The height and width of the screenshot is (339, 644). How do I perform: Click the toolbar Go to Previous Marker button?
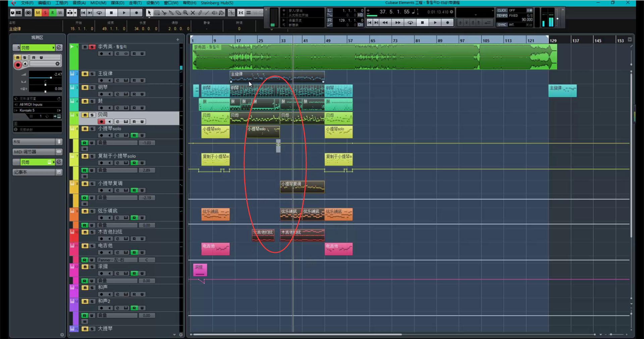click(x=83, y=13)
